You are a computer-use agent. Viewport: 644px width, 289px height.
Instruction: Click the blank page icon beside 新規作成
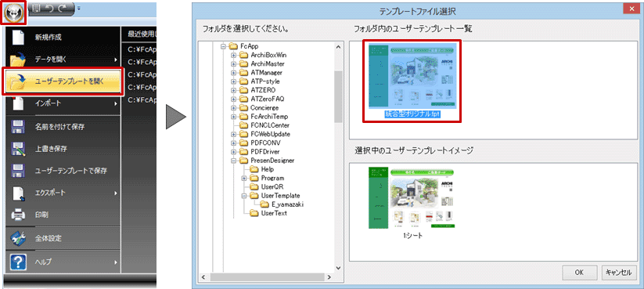(x=18, y=37)
